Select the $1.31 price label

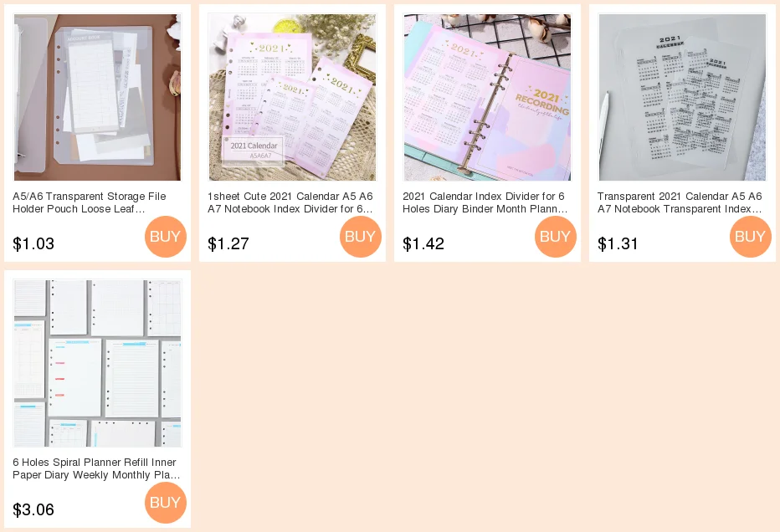618,243
